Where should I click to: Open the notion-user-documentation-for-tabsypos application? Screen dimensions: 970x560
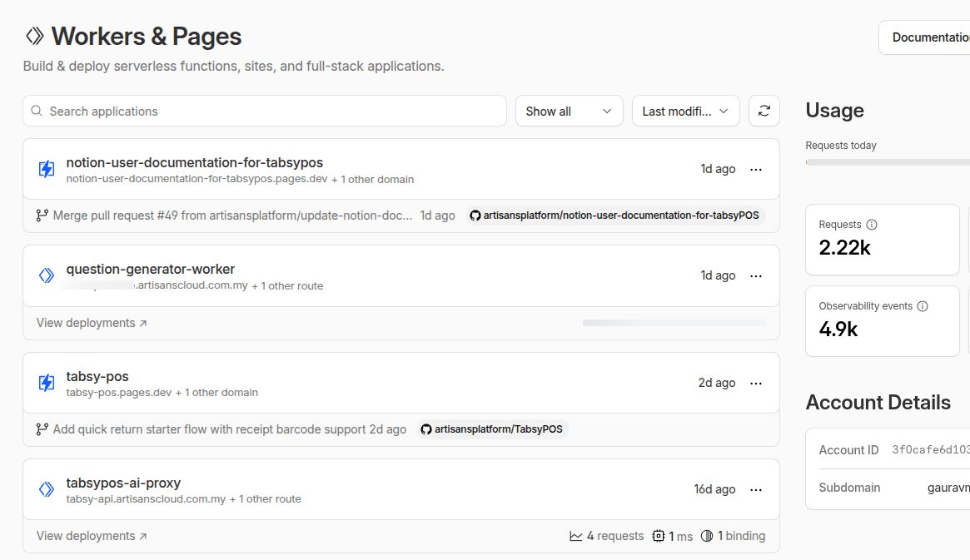(x=194, y=162)
